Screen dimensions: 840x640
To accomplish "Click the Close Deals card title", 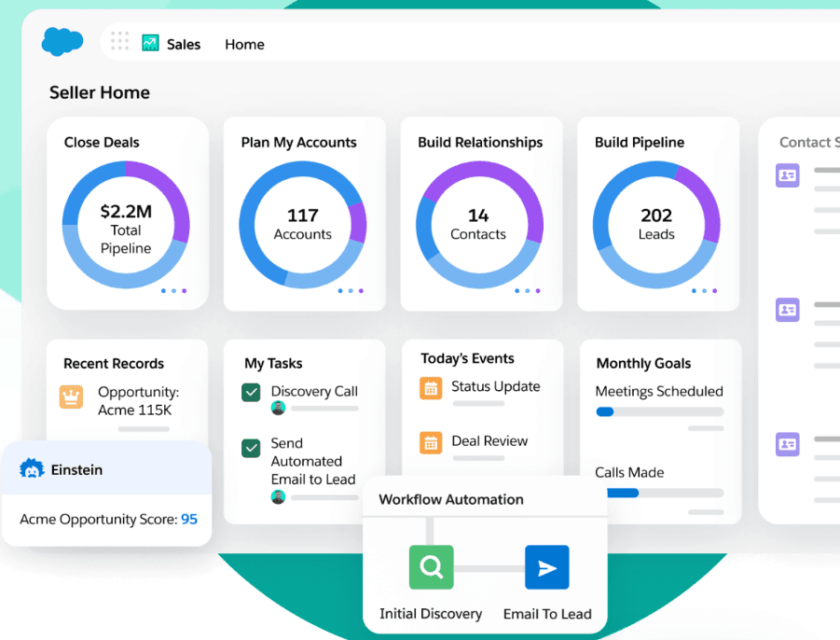I will click(102, 142).
